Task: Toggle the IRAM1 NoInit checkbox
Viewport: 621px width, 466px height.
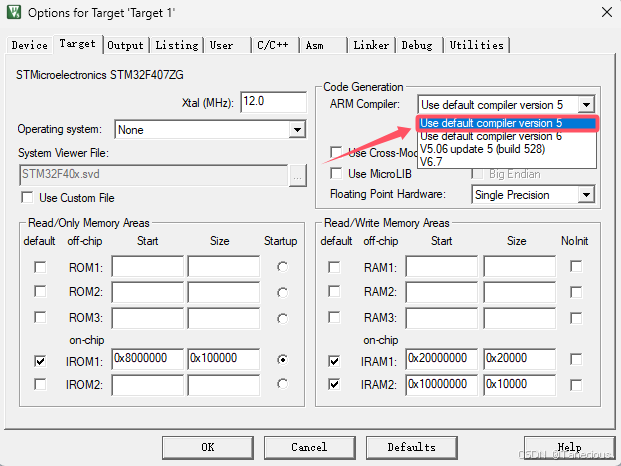Action: 576,359
